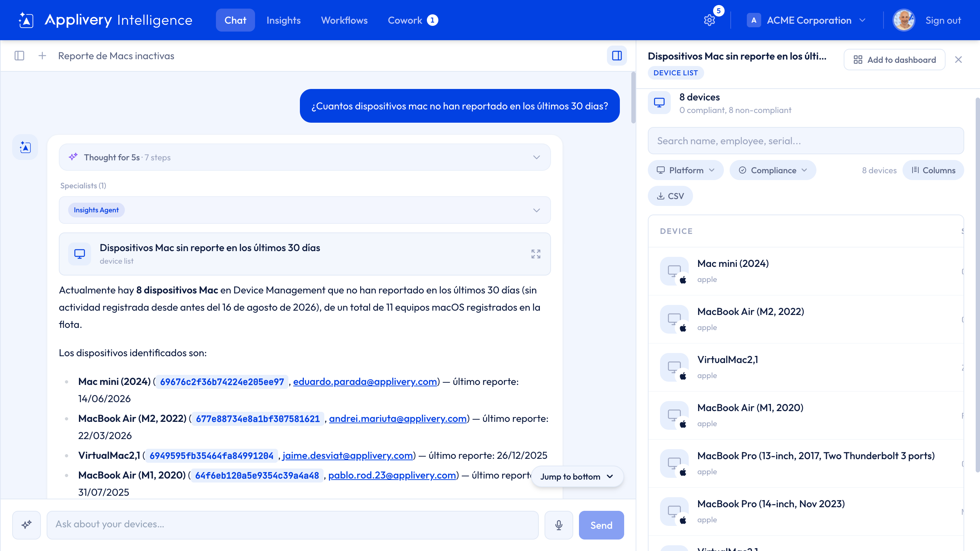Click device ID 64f6eb120a5e9354c39a4a48
This screenshot has height=551, width=980.
[257, 475]
